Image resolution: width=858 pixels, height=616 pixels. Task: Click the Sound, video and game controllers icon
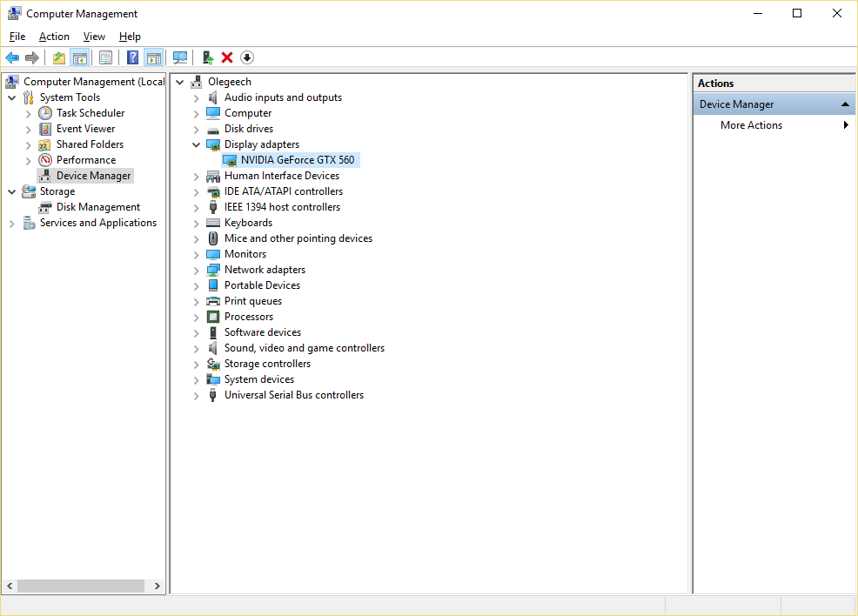click(x=213, y=349)
